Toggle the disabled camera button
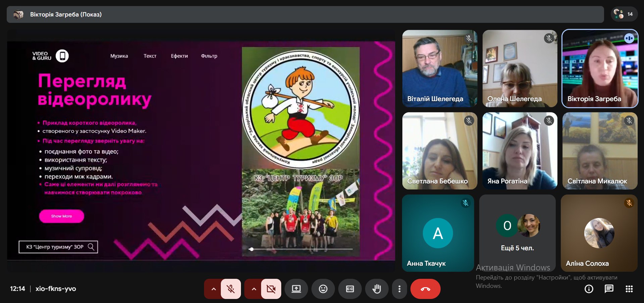The height and width of the screenshot is (303, 644). click(271, 289)
